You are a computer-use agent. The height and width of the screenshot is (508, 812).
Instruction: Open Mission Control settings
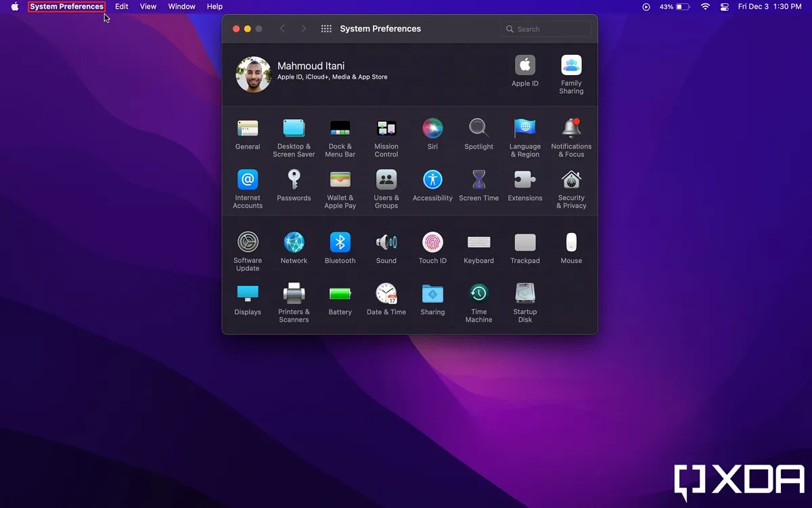coord(386,129)
